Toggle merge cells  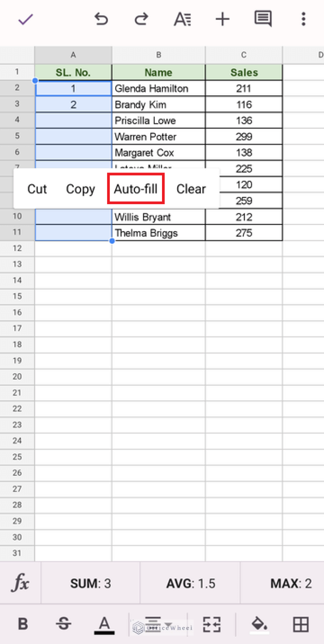212,624
